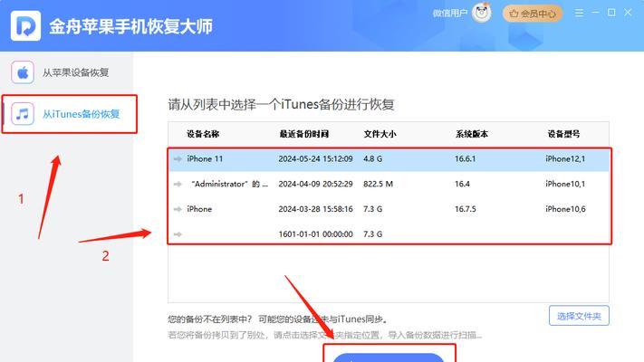This screenshot has height=362, width=644.
Task: Click the 16.6.1 system version cell
Action: (x=465, y=159)
